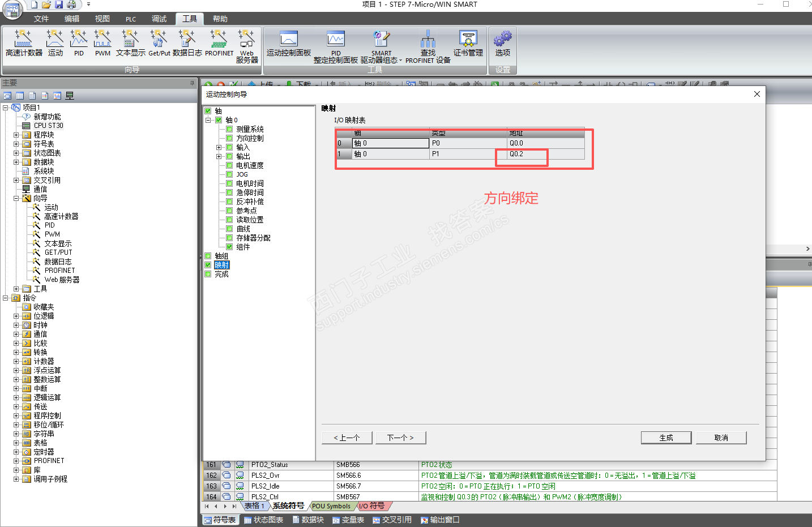The image size is (812, 527).
Task: Expand the 程序块 folder in the project tree
Action: (x=16, y=135)
